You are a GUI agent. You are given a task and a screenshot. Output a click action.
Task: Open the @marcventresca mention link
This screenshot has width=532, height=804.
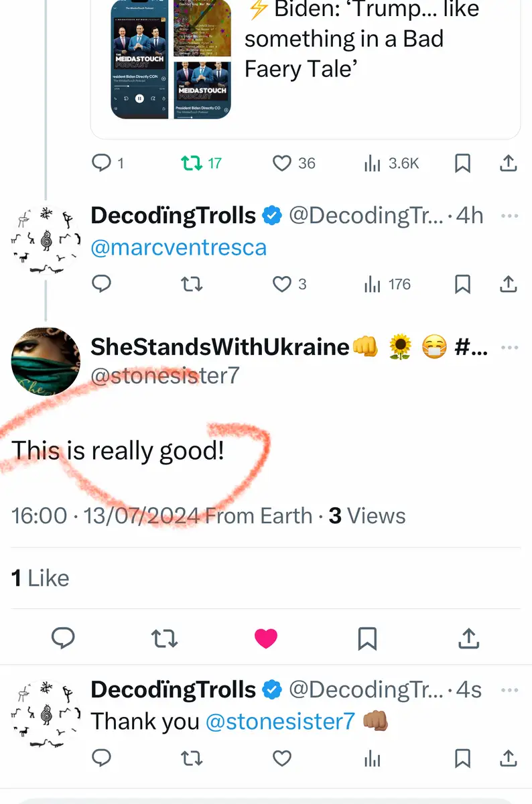point(178,247)
